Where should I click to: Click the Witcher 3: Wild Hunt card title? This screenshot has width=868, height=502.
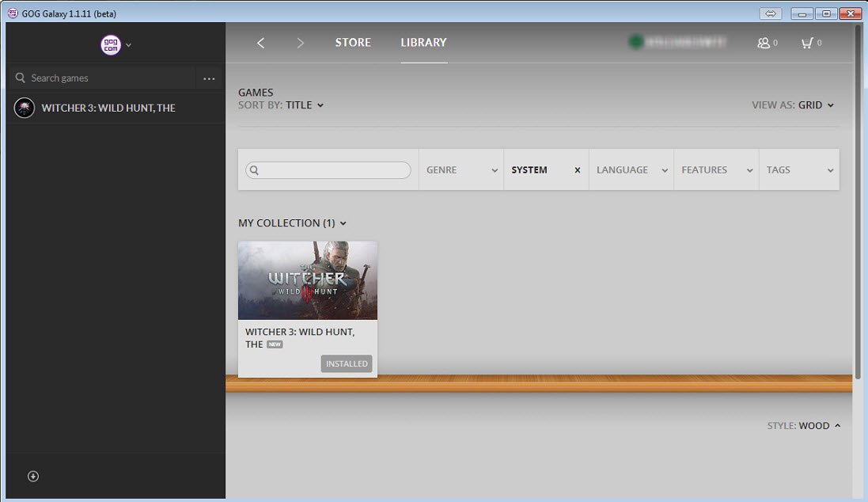tap(300, 338)
